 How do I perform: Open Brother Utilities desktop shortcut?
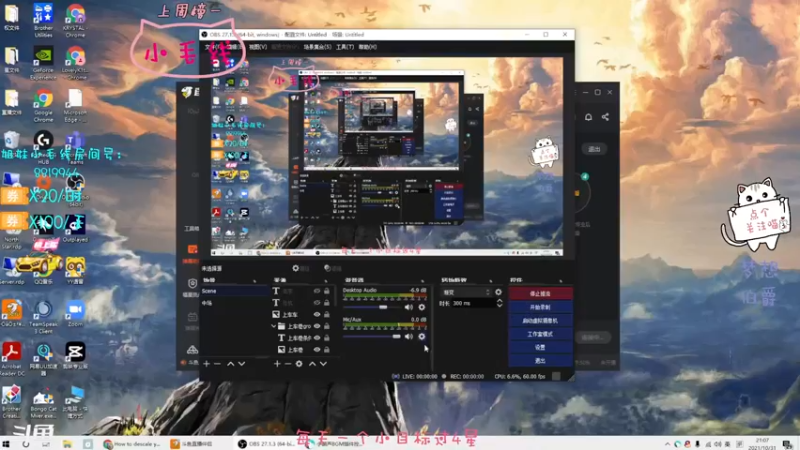click(x=43, y=20)
